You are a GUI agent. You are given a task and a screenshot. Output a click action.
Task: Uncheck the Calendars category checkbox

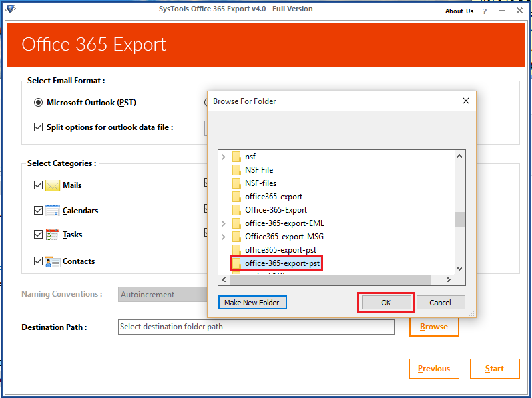point(38,211)
